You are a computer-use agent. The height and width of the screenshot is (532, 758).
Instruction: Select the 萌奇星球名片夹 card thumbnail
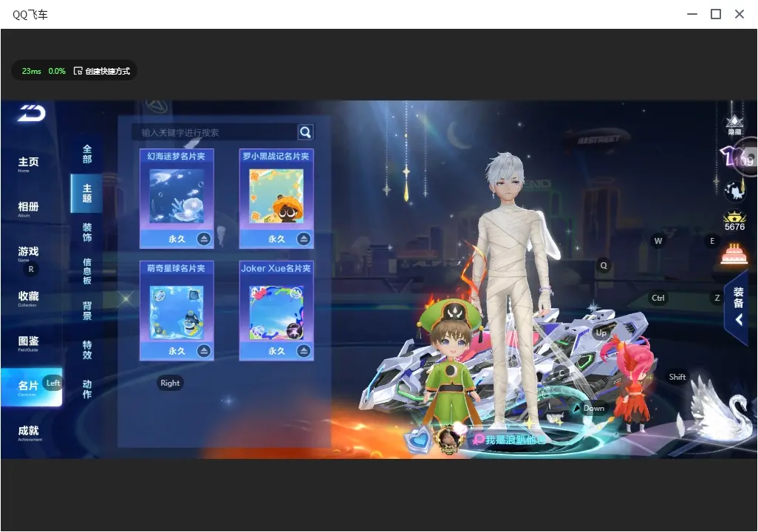tap(177, 313)
